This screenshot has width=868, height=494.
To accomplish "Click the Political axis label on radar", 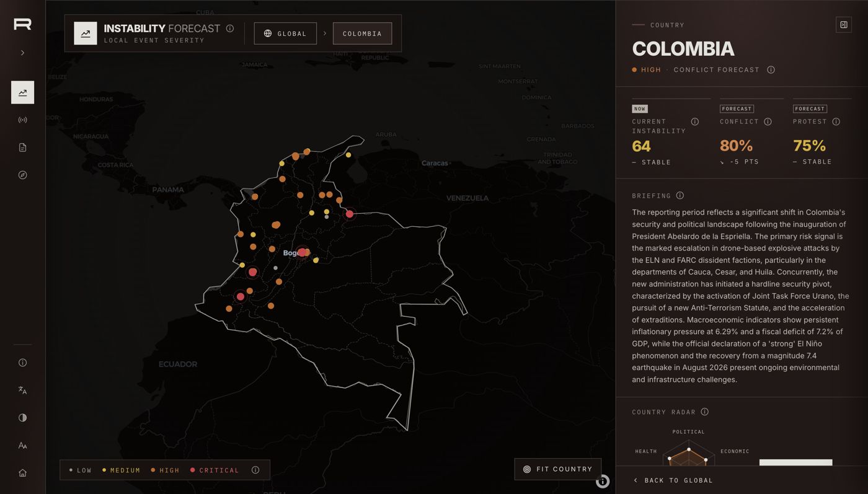I will pos(689,432).
